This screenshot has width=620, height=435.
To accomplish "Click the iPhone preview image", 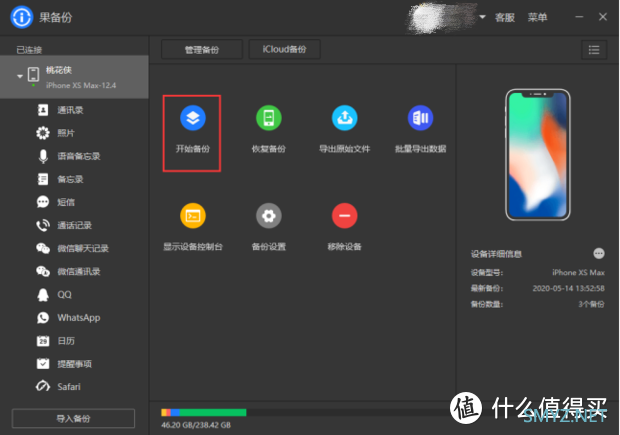I will tap(537, 155).
